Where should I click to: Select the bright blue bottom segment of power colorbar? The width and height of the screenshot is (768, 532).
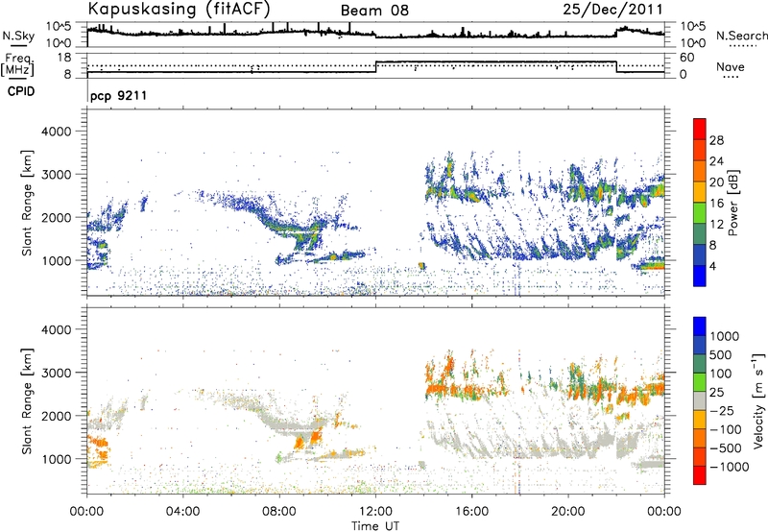pyautogui.click(x=700, y=277)
